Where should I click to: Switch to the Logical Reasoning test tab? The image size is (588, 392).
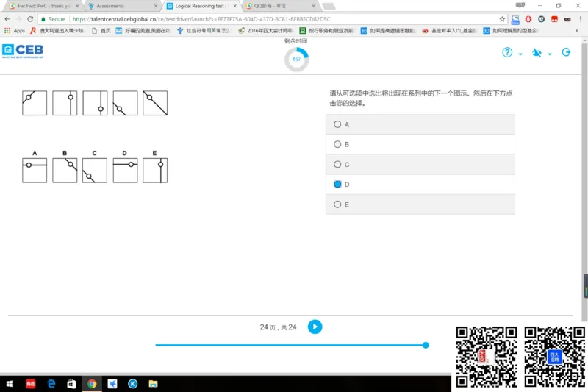point(201,6)
